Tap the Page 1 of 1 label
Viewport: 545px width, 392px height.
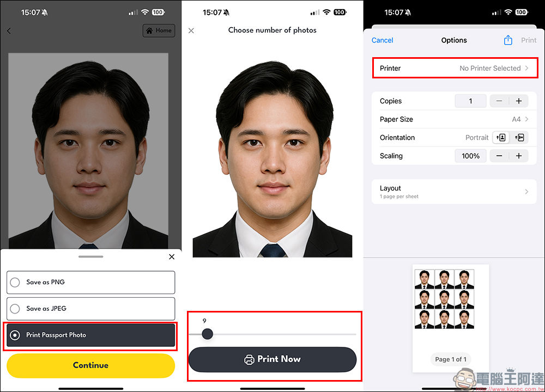click(451, 359)
